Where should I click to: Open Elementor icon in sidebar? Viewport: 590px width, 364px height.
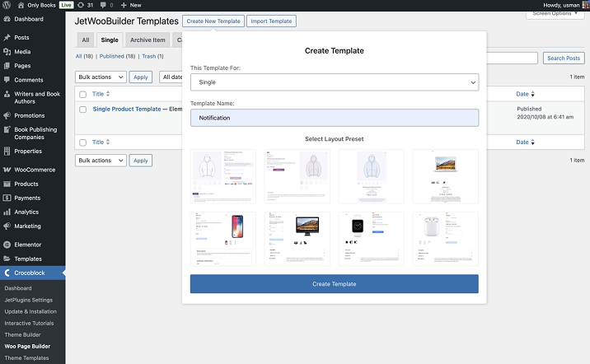click(x=7, y=245)
